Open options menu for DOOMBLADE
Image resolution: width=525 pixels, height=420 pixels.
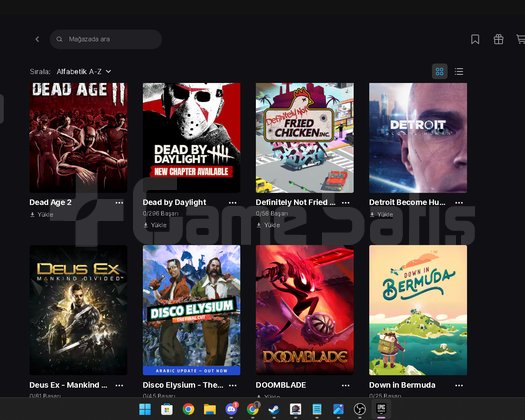[x=346, y=386]
